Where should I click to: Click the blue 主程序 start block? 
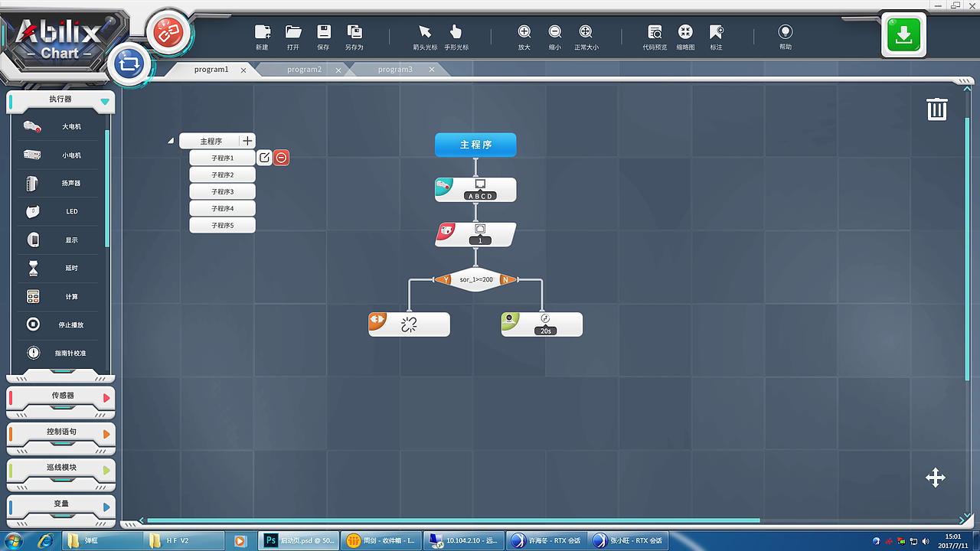point(475,145)
